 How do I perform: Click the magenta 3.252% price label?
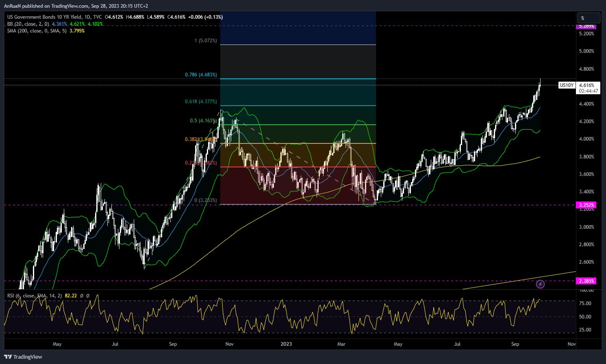click(586, 205)
